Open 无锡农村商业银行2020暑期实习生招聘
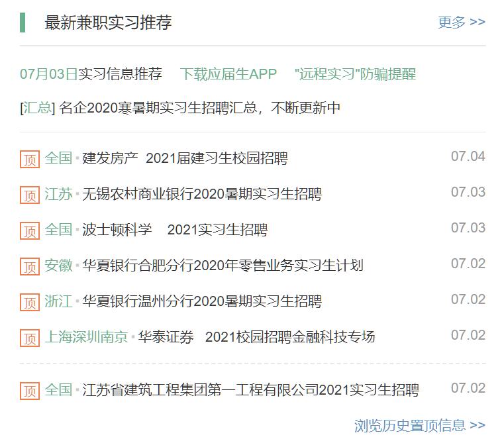The height and width of the screenshot is (443, 504). (202, 194)
